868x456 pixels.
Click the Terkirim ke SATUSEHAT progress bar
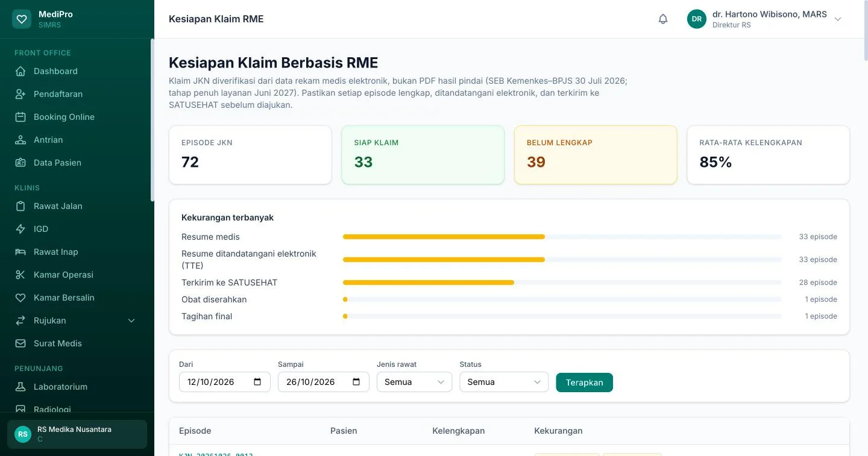[x=562, y=283]
